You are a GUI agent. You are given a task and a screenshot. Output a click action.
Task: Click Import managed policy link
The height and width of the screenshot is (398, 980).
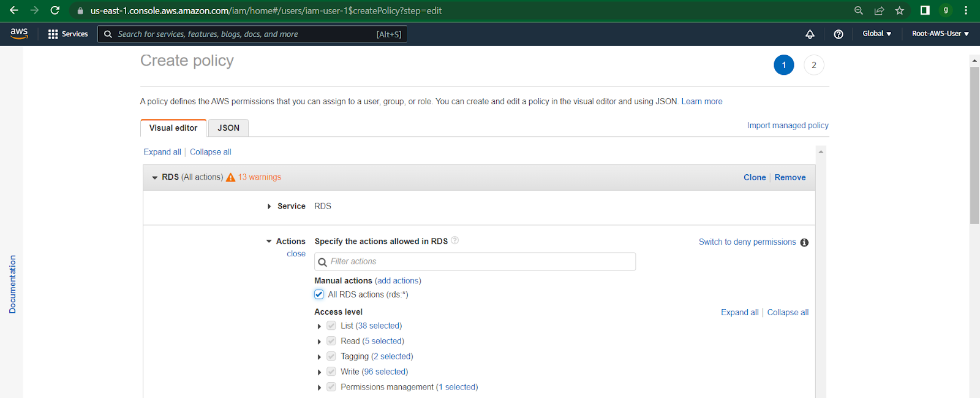788,125
